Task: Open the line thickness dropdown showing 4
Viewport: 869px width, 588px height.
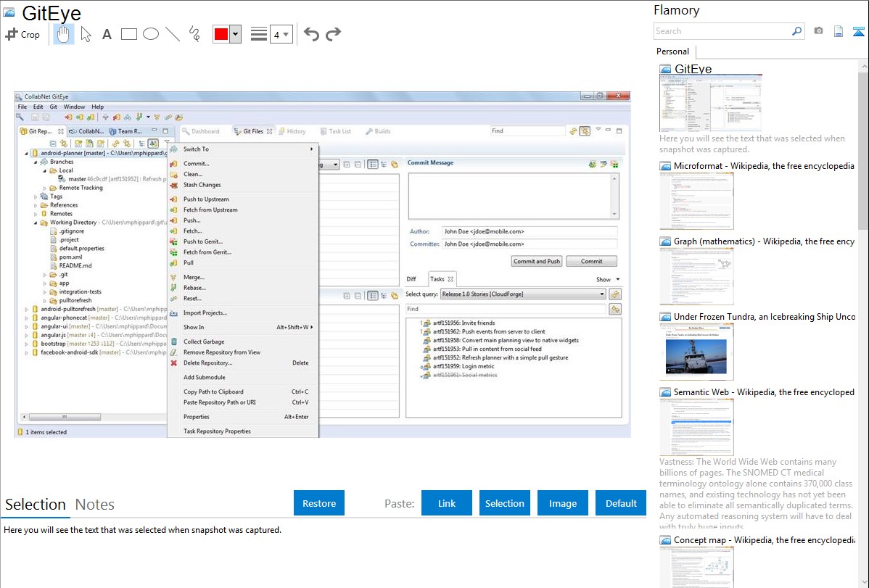Action: (x=281, y=35)
